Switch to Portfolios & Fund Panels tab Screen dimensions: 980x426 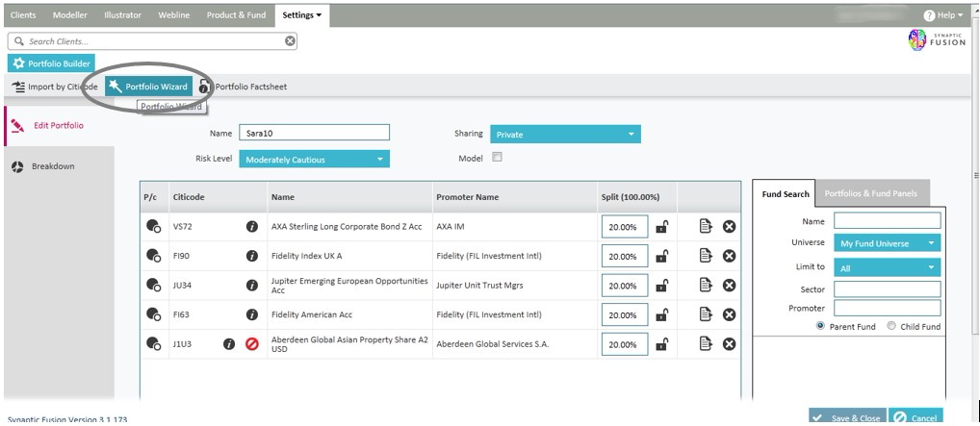(871, 193)
